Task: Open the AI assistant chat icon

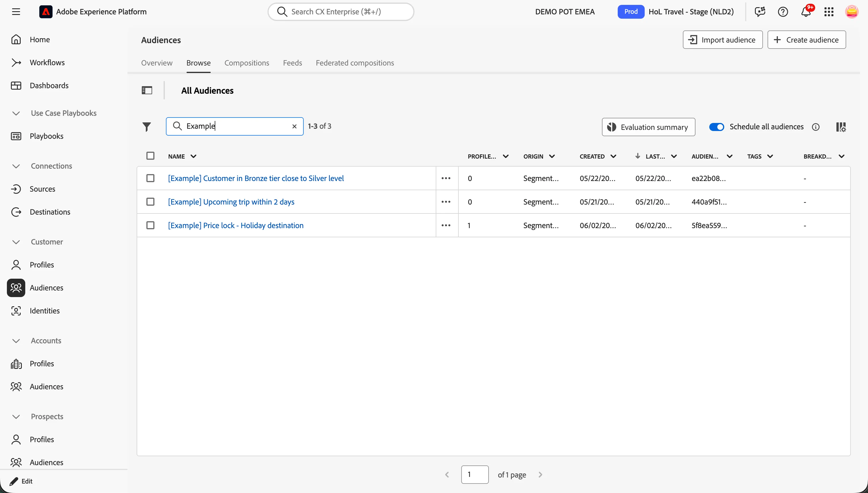Action: click(760, 12)
